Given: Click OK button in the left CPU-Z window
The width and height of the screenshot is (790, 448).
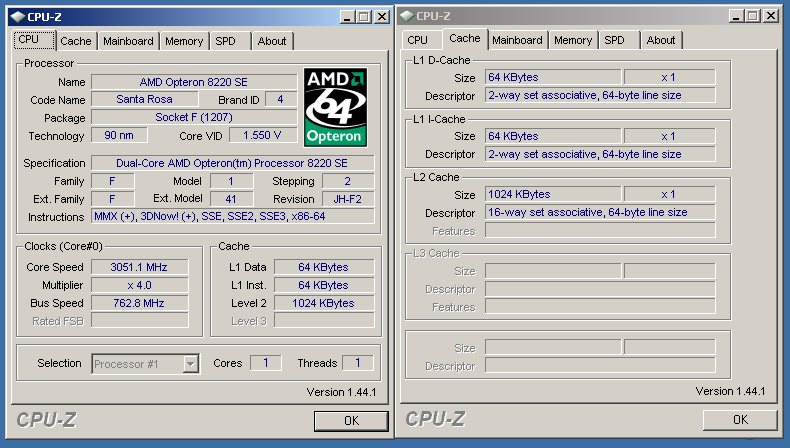Looking at the screenshot, I should (351, 421).
